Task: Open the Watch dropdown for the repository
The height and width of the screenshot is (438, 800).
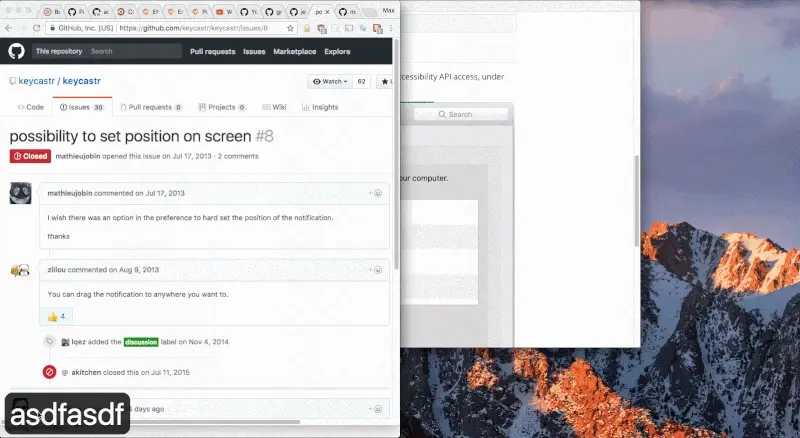Action: 330,81
